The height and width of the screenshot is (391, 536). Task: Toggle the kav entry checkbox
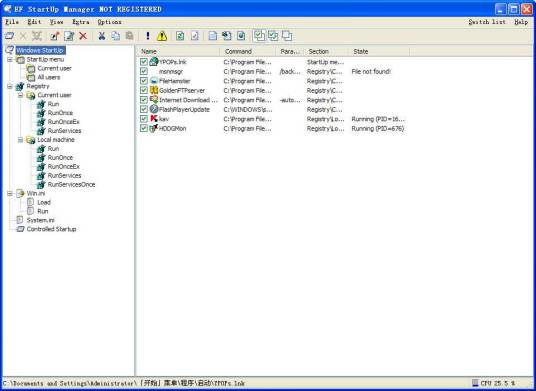[144, 119]
